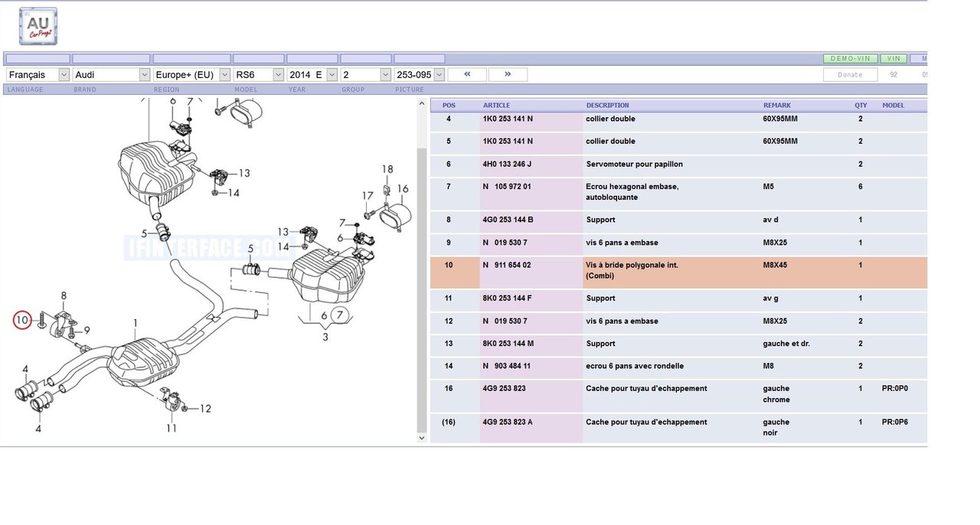Expand the Region dropdown Europe+ (EU)
Viewport: 980px width, 525px height.
coord(191,74)
